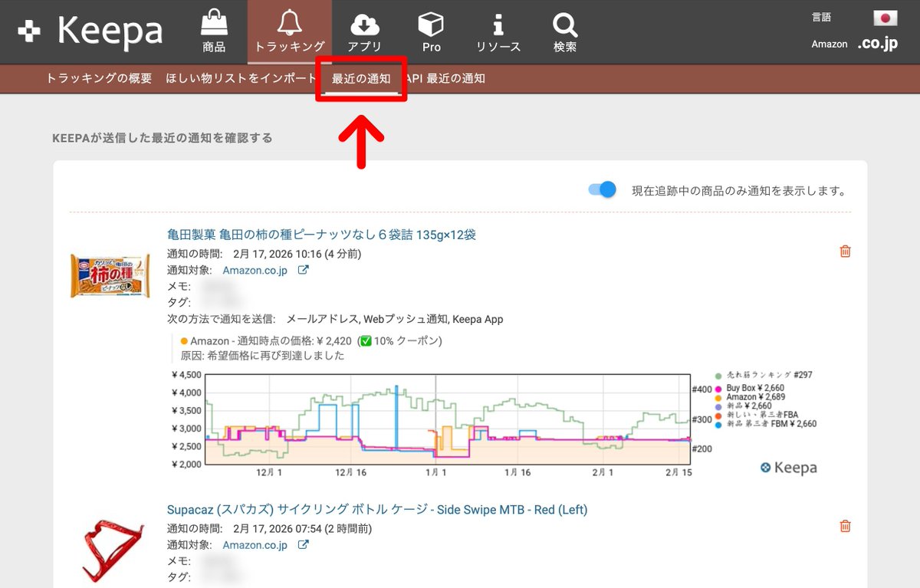Go to トラッキングの概要 tab
The image size is (920, 588).
click(99, 78)
